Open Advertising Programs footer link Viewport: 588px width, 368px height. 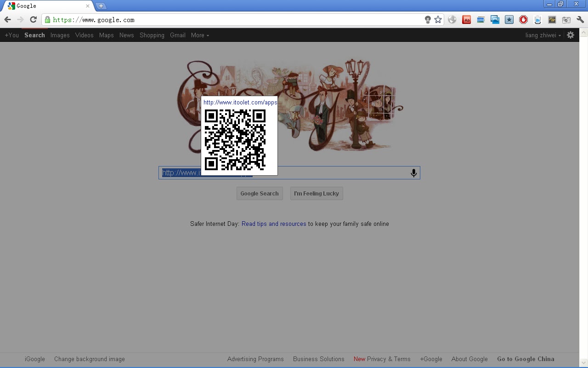pyautogui.click(x=255, y=359)
